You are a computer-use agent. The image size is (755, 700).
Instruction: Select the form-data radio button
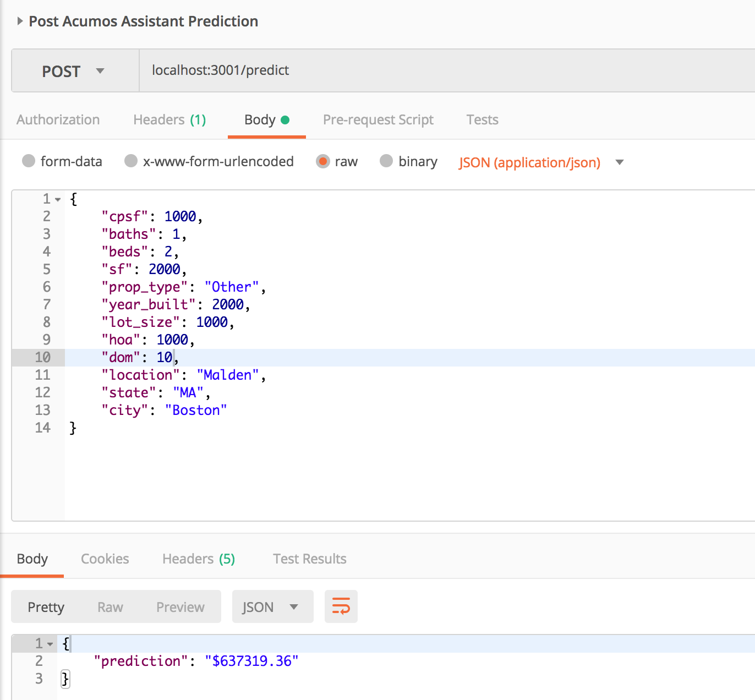(x=29, y=161)
